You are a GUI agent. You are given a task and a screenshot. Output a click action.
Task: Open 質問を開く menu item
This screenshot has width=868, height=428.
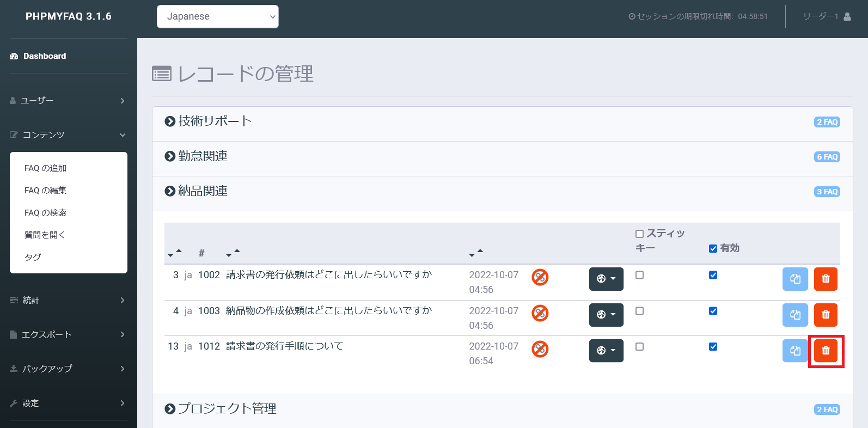(45, 235)
